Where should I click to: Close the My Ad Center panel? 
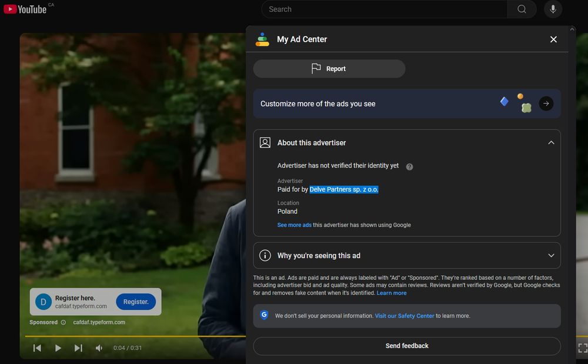click(553, 39)
